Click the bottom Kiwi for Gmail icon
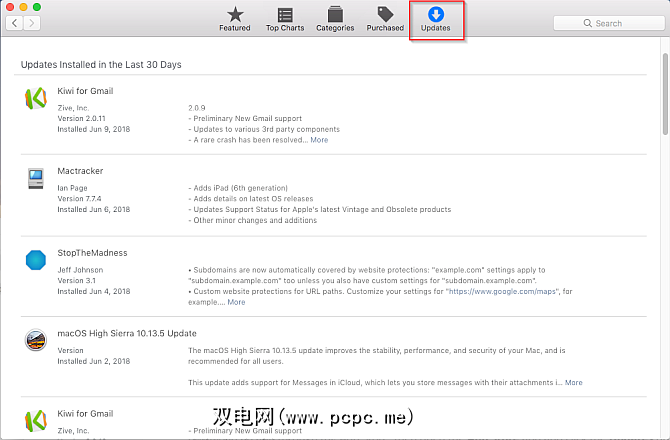This screenshot has width=670, height=440. [x=36, y=421]
